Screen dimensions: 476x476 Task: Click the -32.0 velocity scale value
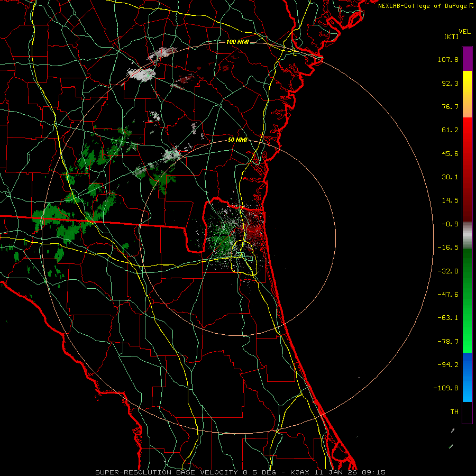coord(448,271)
